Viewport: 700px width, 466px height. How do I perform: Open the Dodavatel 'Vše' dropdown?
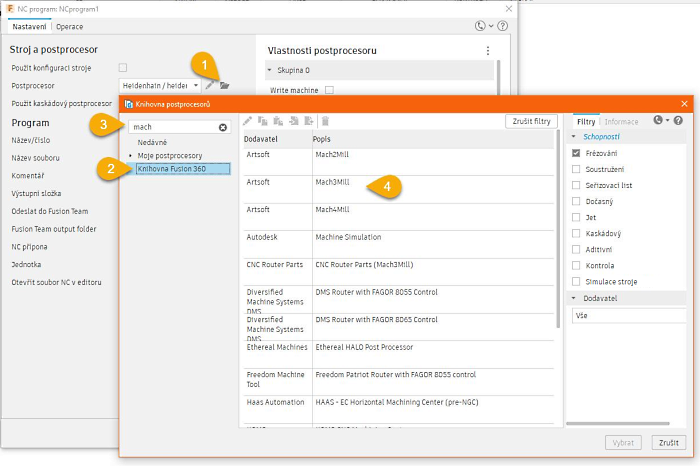click(629, 316)
